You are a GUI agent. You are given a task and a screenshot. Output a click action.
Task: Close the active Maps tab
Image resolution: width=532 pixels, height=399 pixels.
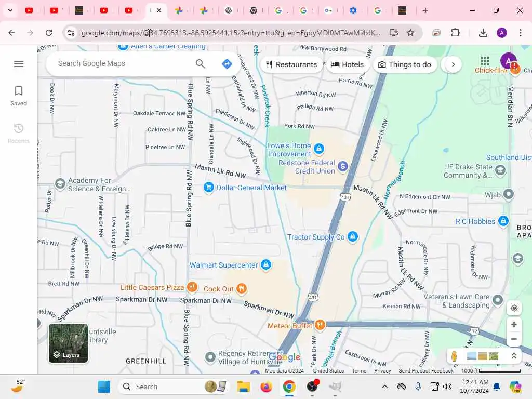pyautogui.click(x=159, y=10)
